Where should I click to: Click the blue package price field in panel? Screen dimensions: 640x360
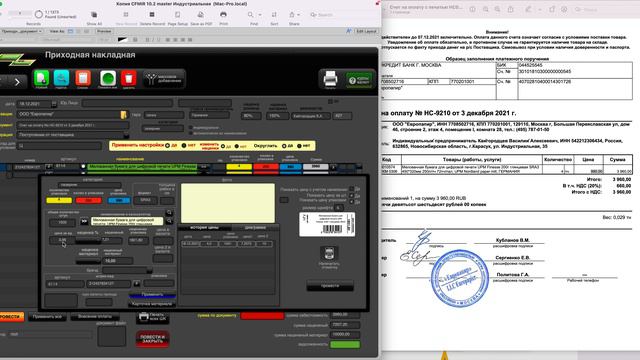click(119, 200)
